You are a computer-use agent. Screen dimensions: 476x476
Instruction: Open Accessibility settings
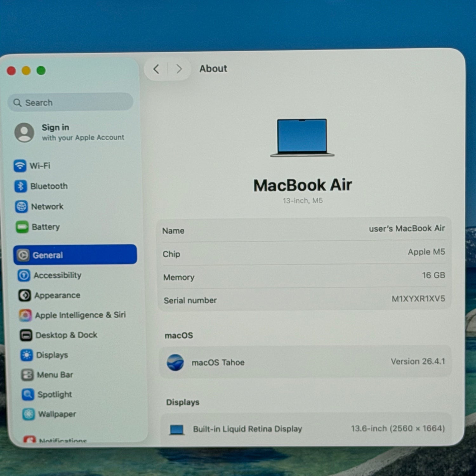coord(76,275)
